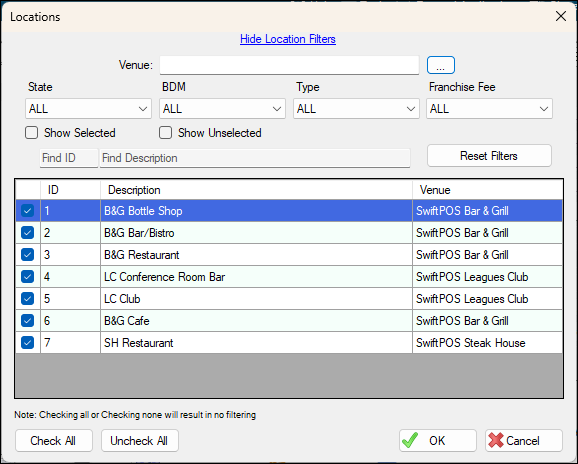This screenshot has height=464, width=578.
Task: Click SwiftPOS Leagues Club in row 4
Action: 488,277
